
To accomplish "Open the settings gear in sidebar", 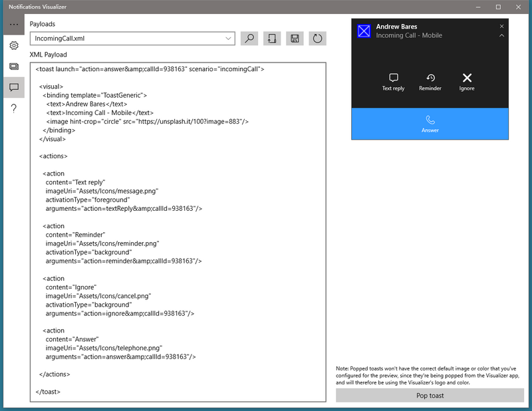I will (x=14, y=45).
